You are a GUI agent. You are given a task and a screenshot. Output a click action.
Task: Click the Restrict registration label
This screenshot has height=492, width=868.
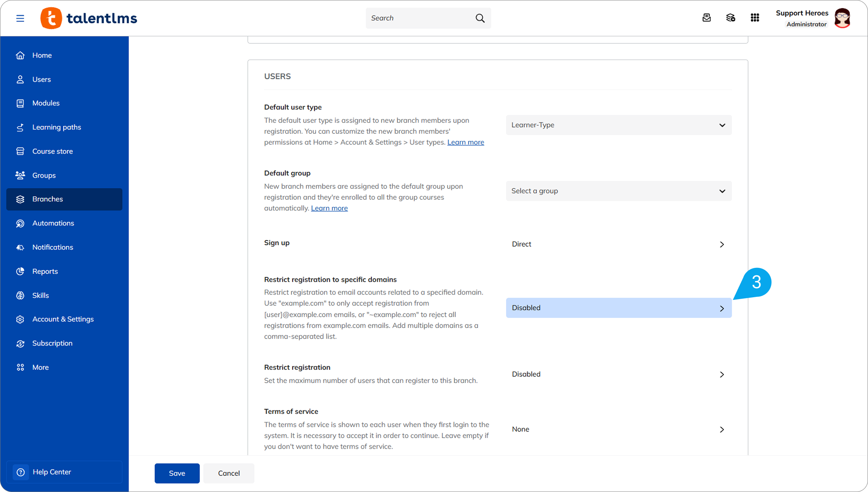coord(297,367)
